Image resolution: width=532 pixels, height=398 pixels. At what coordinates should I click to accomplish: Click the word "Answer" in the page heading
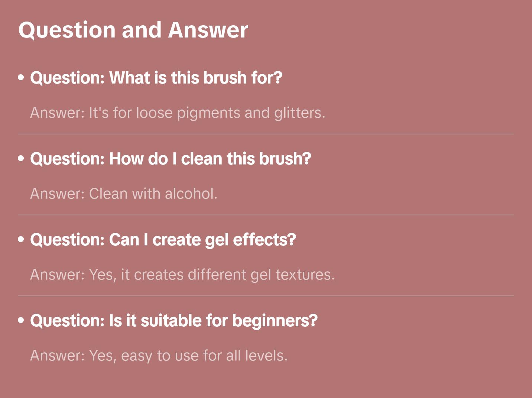pos(208,30)
